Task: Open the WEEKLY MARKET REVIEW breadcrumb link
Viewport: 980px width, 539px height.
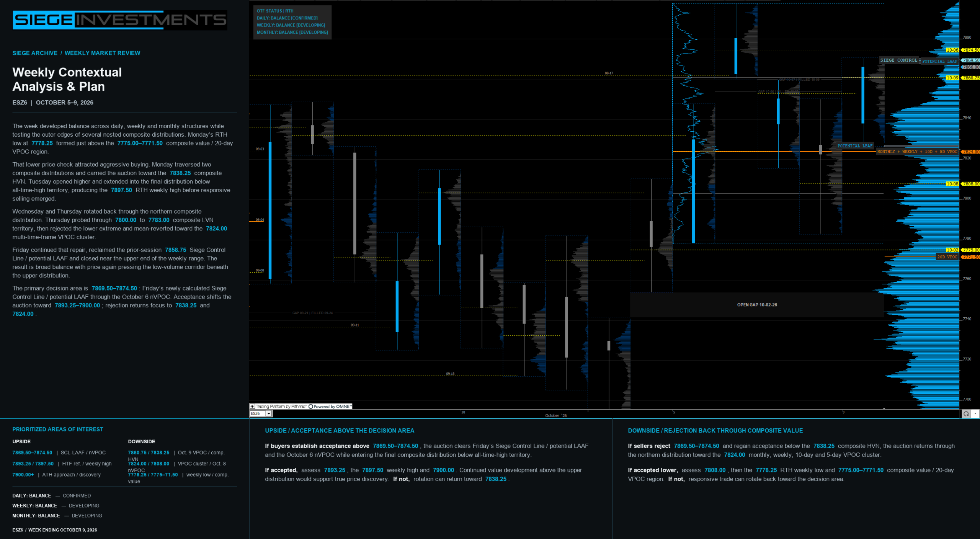Action: click(x=102, y=53)
